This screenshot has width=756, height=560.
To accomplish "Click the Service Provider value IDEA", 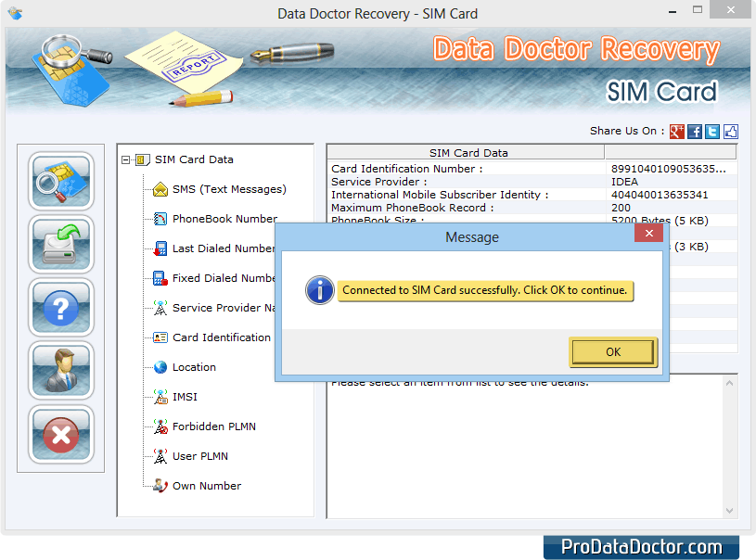I will (625, 182).
